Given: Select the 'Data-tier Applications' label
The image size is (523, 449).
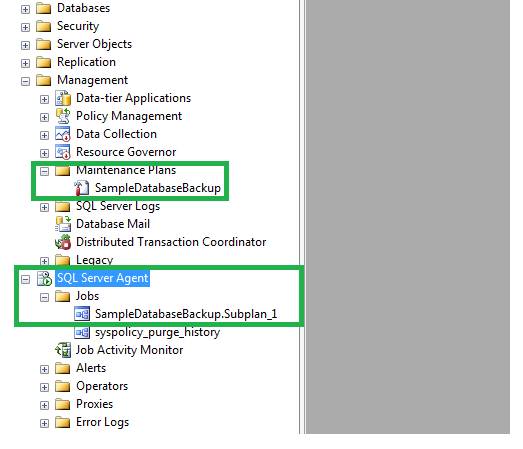Looking at the screenshot, I should pos(133,98).
